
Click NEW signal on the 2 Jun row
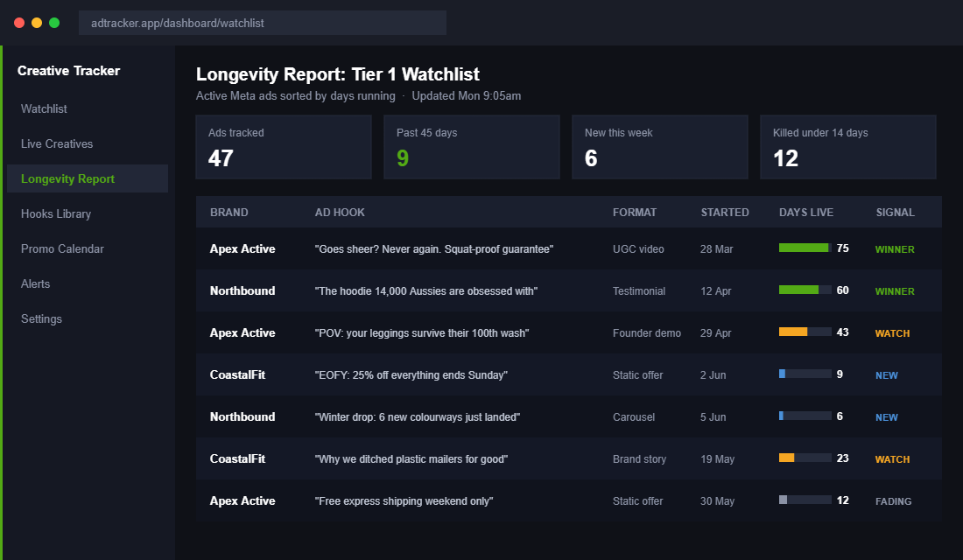(x=887, y=375)
